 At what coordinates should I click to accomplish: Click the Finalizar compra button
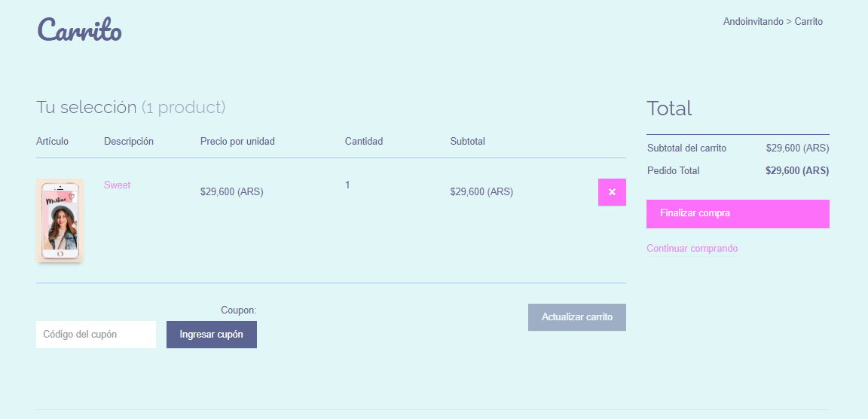pyautogui.click(x=738, y=214)
